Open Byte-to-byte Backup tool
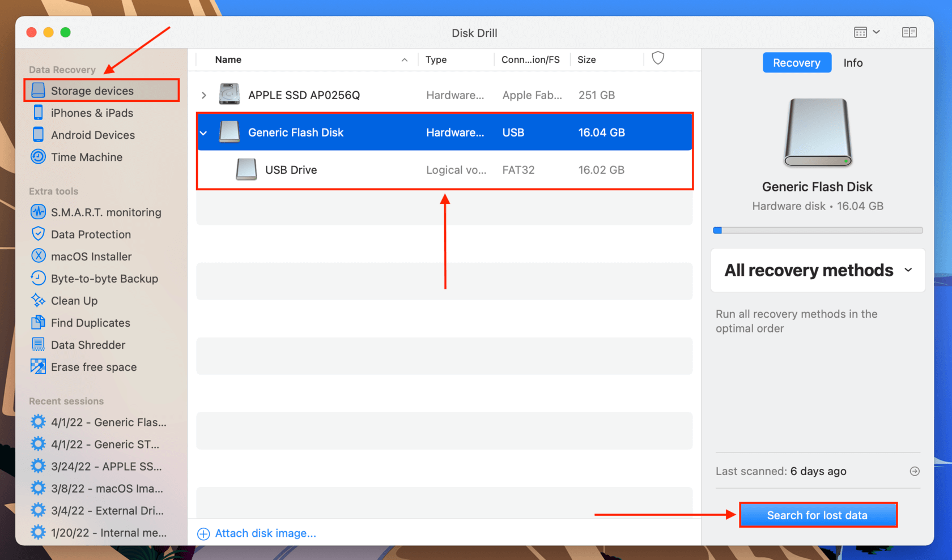Image resolution: width=952 pixels, height=560 pixels. point(94,279)
